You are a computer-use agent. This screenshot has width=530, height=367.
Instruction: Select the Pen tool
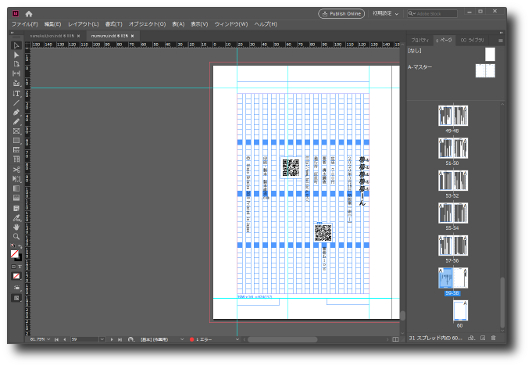point(16,112)
